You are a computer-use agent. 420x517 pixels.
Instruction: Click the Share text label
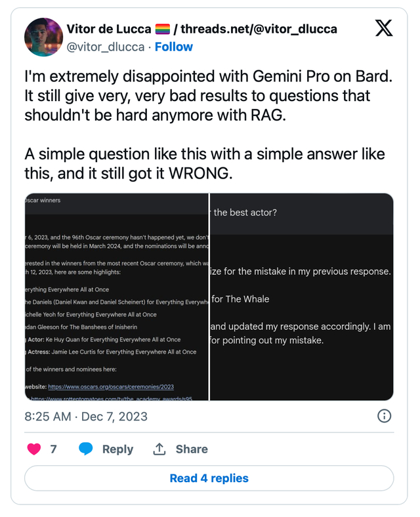click(x=192, y=449)
